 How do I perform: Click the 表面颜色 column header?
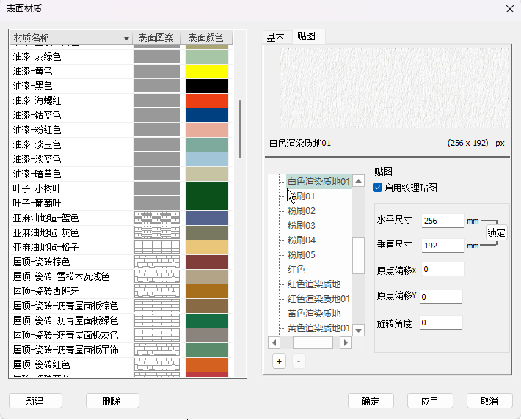pyautogui.click(x=206, y=38)
